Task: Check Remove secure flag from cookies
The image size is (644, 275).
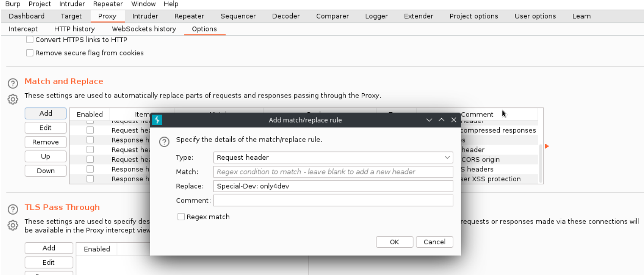Action: [30, 53]
